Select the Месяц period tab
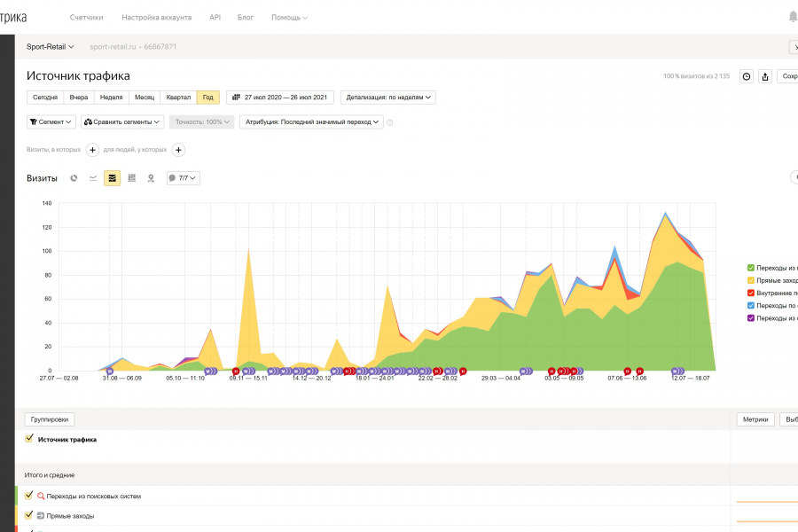The height and width of the screenshot is (532, 798). click(145, 98)
